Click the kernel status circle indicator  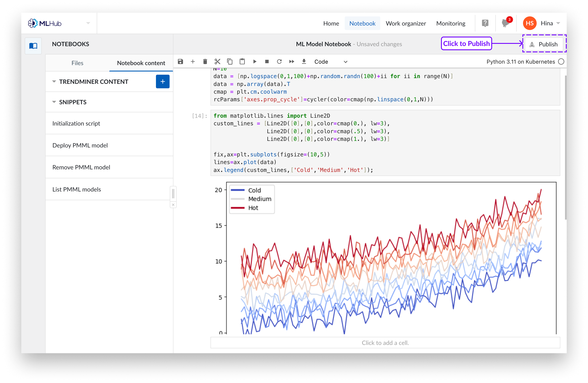pos(561,61)
